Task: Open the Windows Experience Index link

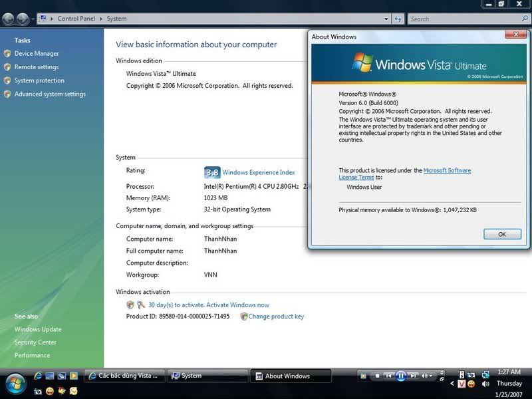Action: (259, 172)
